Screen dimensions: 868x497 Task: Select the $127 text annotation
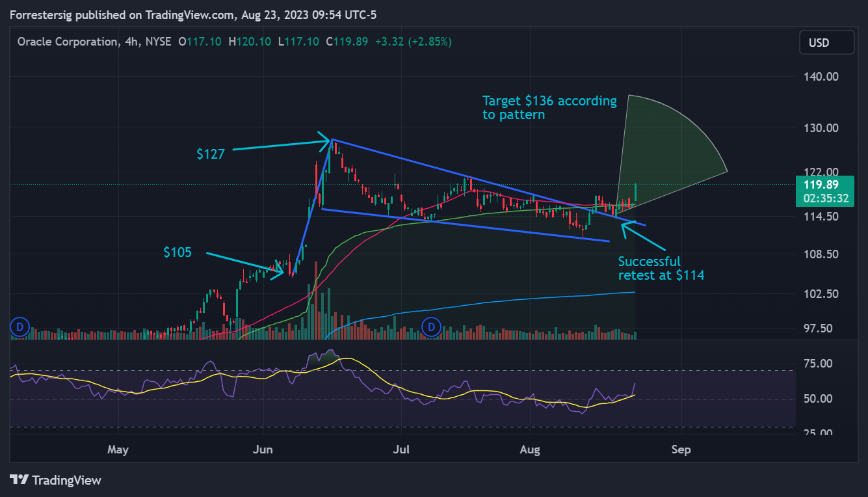point(211,154)
